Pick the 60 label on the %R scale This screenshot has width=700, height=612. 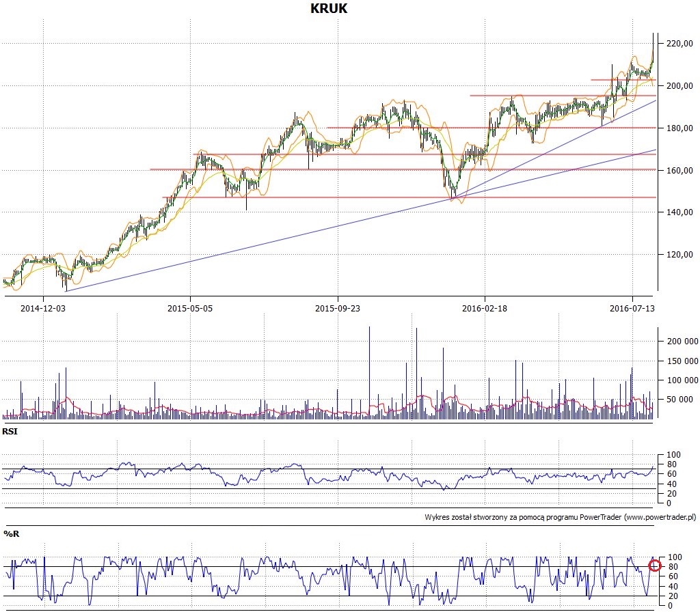pos(673,576)
